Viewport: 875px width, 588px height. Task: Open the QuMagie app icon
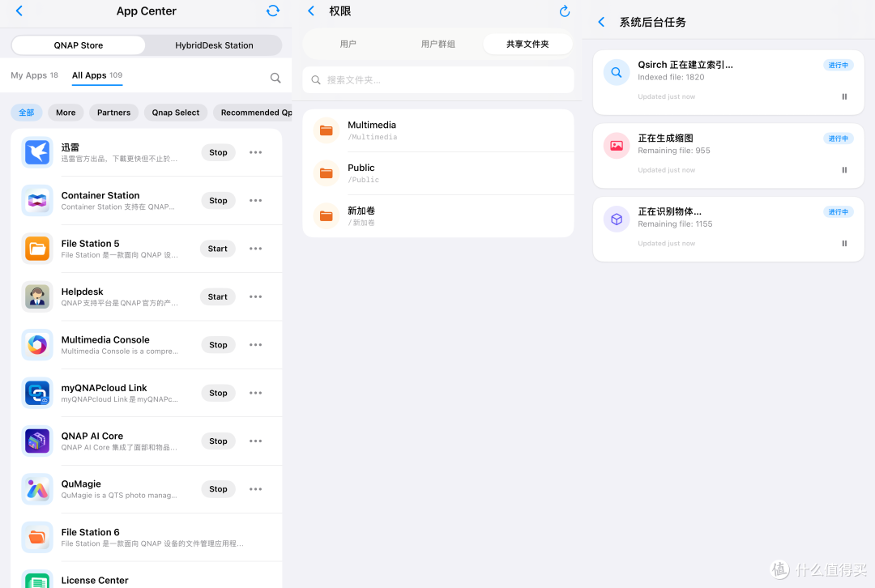[x=37, y=489]
